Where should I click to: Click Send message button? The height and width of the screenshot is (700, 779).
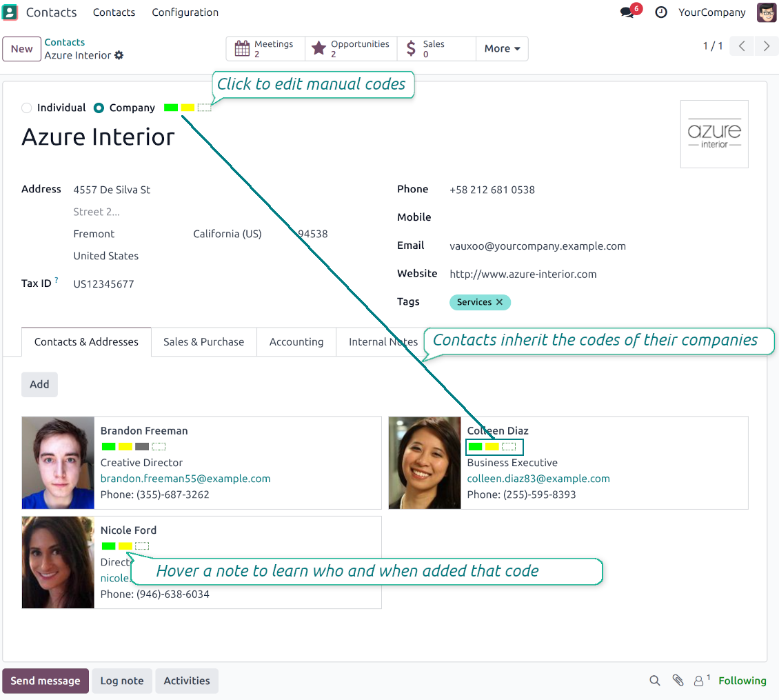coord(45,681)
